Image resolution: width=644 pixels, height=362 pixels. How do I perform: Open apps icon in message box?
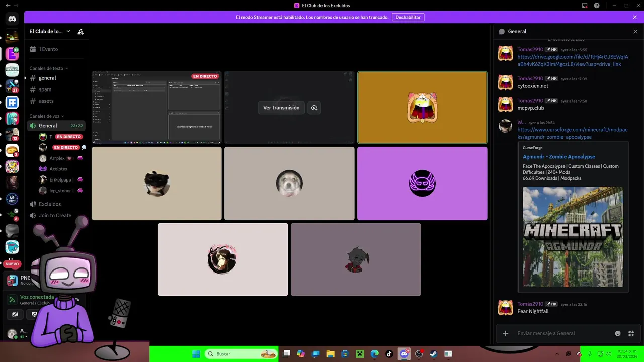coord(631,333)
